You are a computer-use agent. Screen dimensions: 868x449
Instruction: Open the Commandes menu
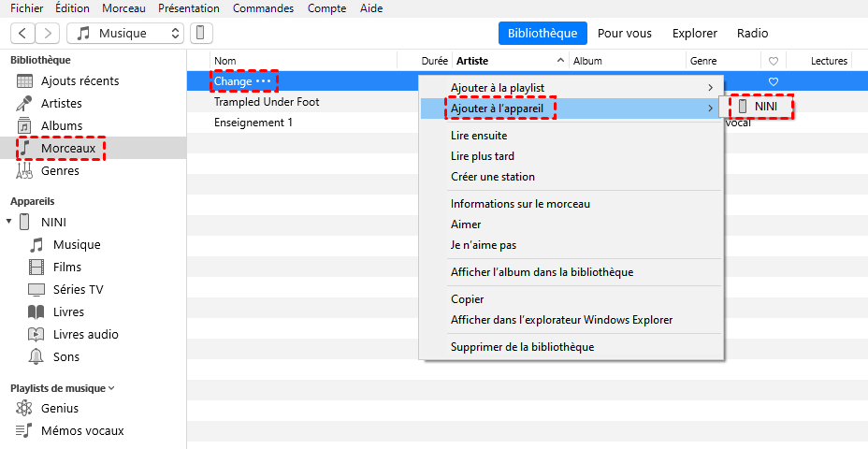point(263,8)
